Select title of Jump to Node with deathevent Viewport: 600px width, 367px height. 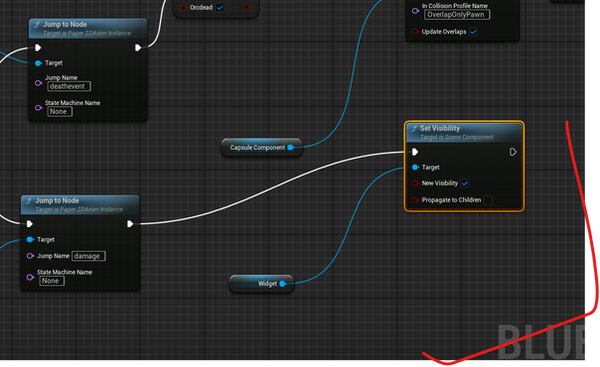[x=65, y=24]
